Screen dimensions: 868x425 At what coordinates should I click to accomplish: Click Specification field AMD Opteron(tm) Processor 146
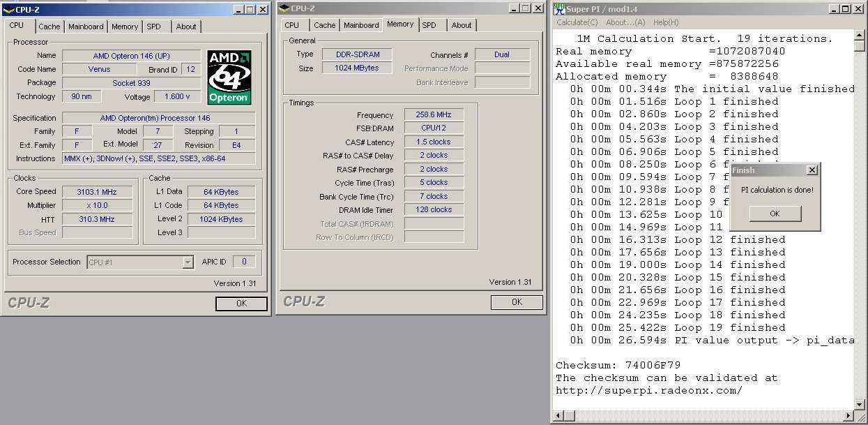coord(159,118)
